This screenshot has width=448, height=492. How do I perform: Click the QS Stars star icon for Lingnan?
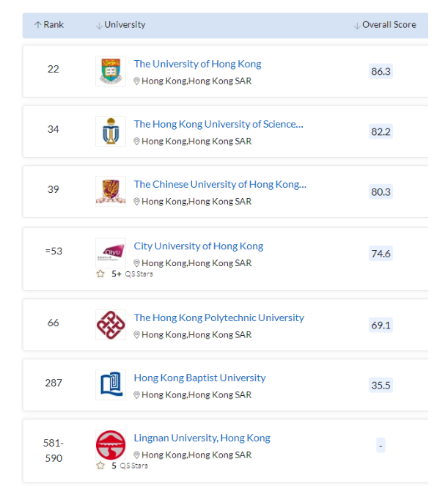[100, 466]
